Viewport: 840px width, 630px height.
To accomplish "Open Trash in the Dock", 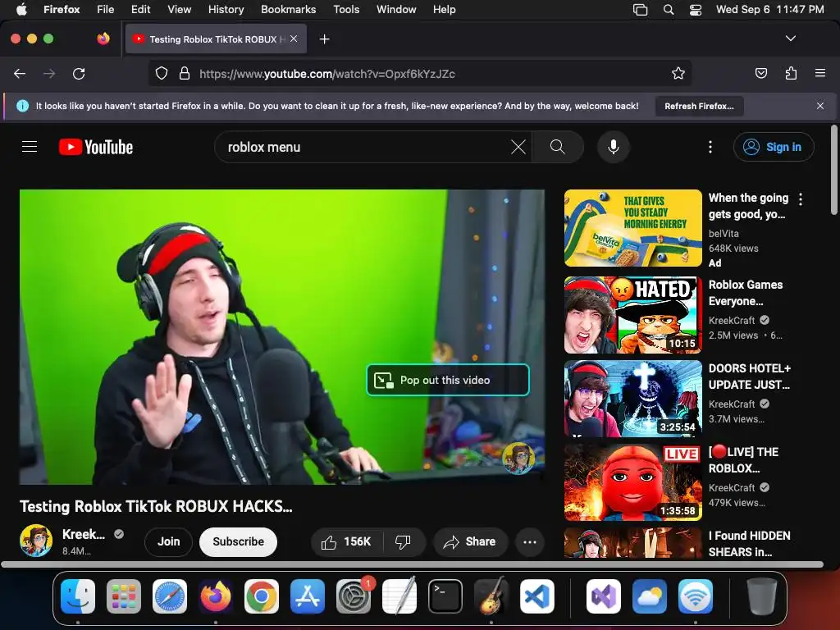I will point(761,596).
